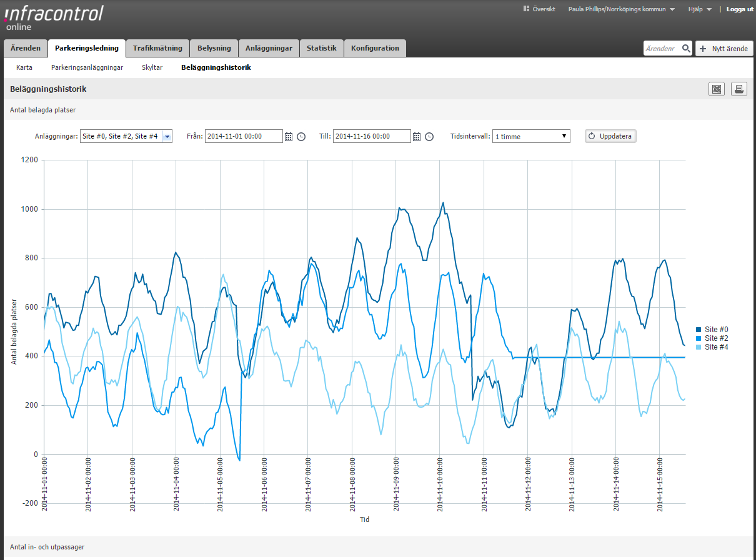The width and height of the screenshot is (756, 560).
Task: Open the Till time clock picker
Action: tap(429, 136)
